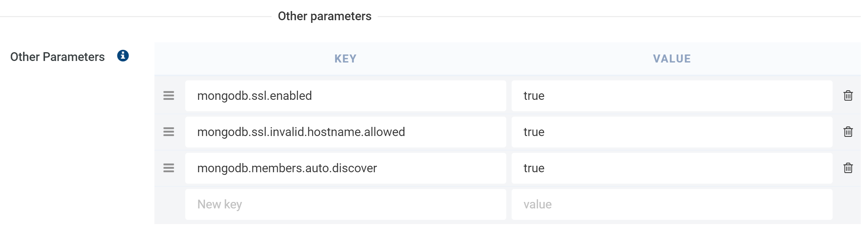
Task: Click the drag handle for mongodb.members.auto.discover
Action: (169, 168)
